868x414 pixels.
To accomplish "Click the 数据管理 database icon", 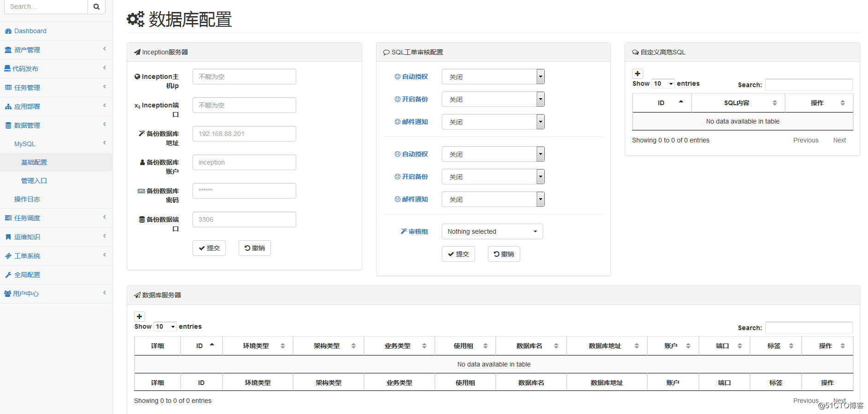I will (x=8, y=125).
